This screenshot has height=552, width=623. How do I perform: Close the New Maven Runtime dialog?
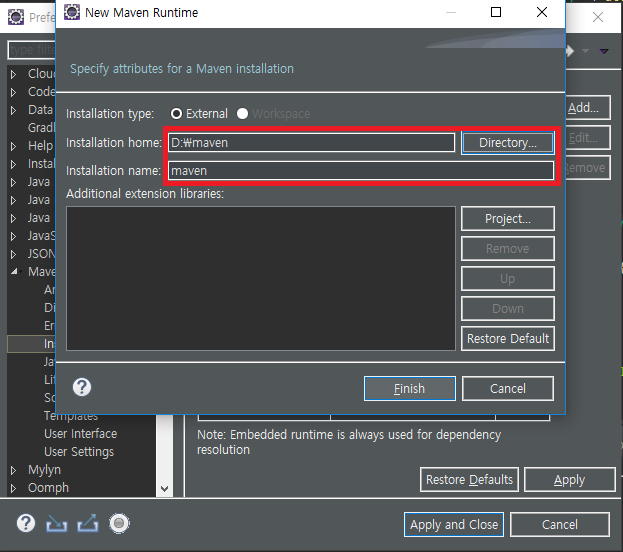coord(542,12)
